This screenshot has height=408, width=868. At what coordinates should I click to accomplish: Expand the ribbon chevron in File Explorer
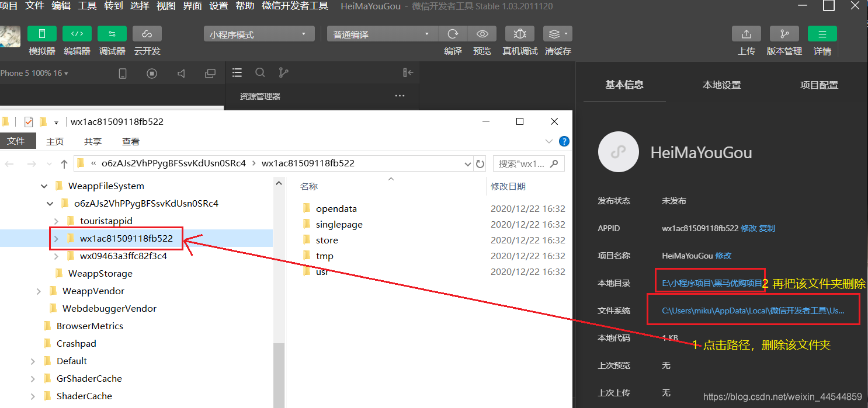[x=549, y=141]
